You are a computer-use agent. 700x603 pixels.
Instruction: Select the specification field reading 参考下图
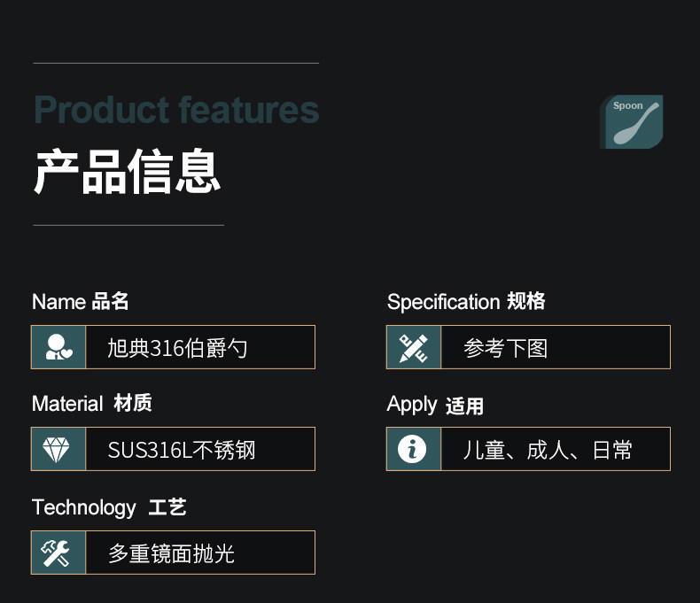pyautogui.click(x=555, y=347)
